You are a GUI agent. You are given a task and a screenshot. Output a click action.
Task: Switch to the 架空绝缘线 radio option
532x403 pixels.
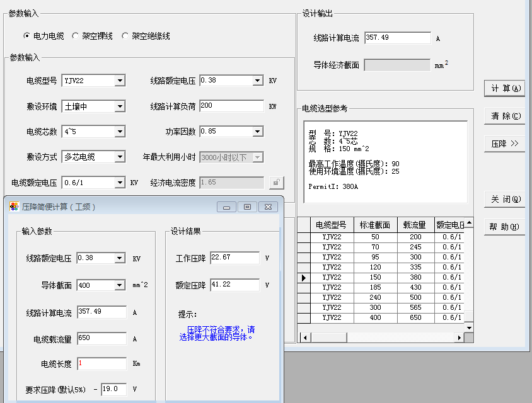pyautogui.click(x=125, y=36)
